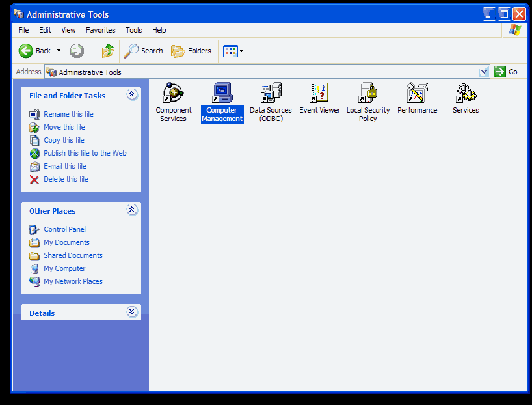This screenshot has width=532, height=405.
Task: Click the Shared Documents folder icon
Action: pyautogui.click(x=34, y=256)
